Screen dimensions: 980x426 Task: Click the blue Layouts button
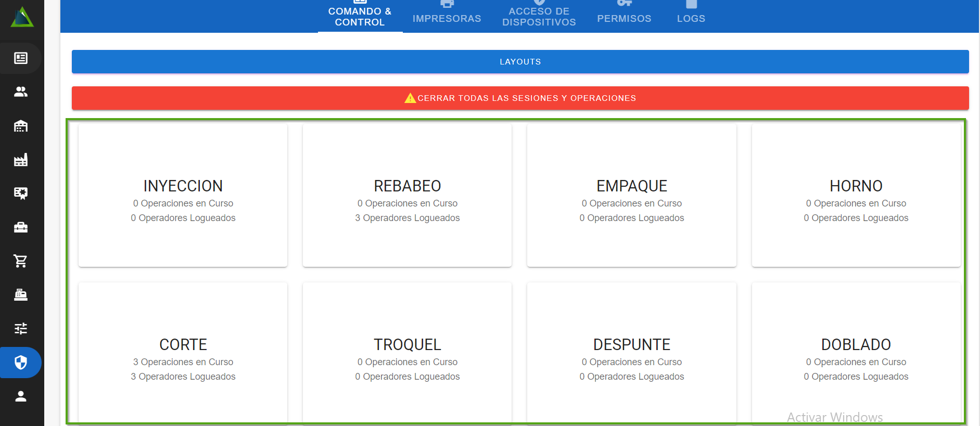(x=520, y=61)
